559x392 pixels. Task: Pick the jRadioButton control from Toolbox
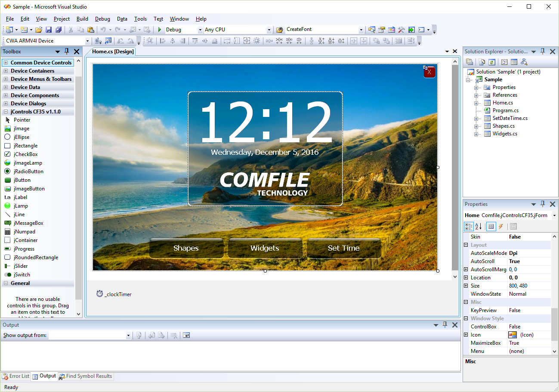[x=28, y=171]
